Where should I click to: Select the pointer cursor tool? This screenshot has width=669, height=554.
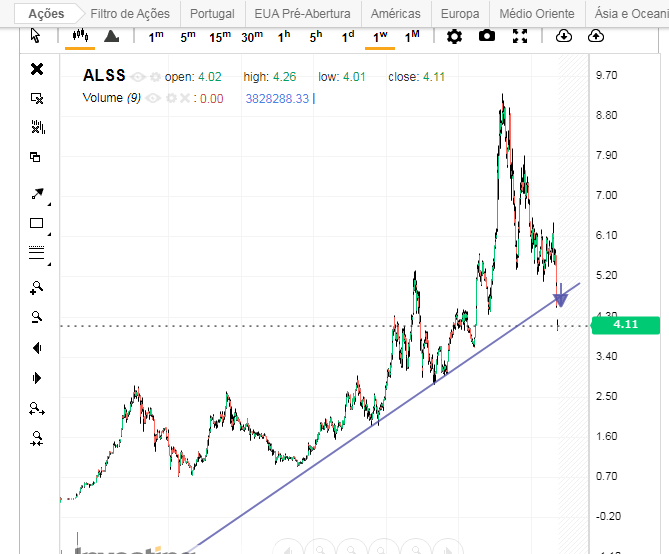[35, 36]
